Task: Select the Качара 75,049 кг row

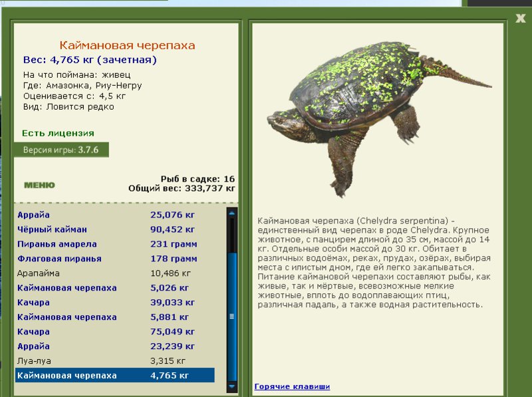Action: (x=115, y=332)
